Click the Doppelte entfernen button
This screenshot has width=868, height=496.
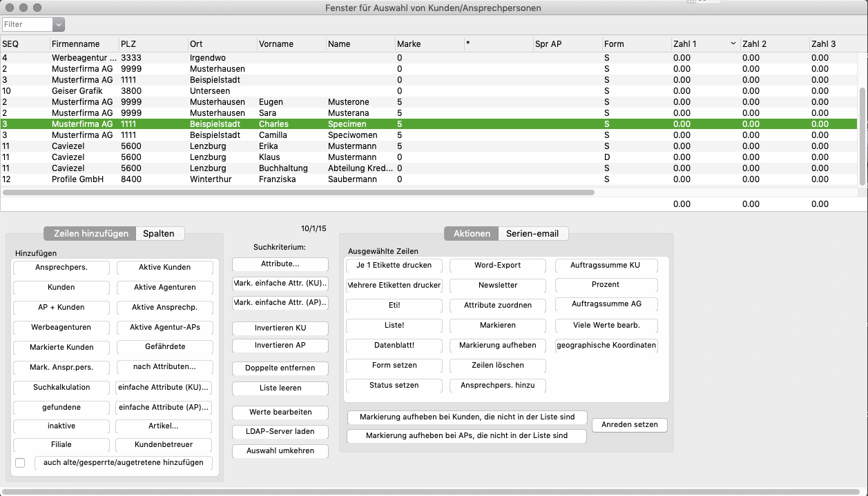(x=280, y=368)
